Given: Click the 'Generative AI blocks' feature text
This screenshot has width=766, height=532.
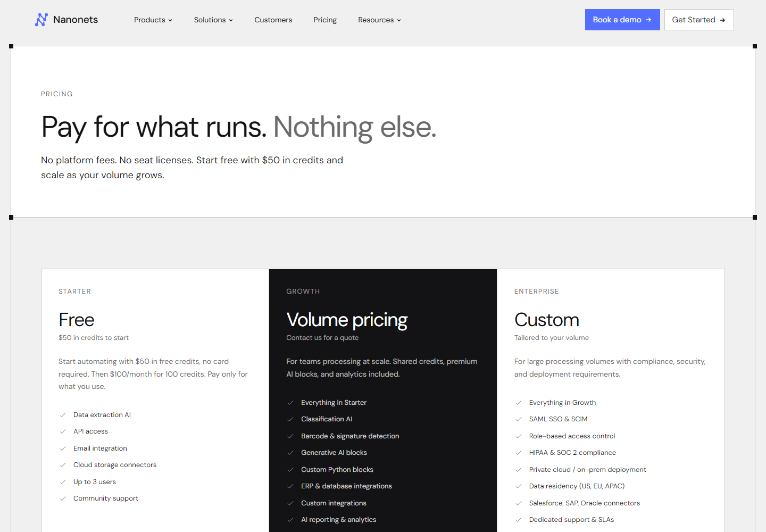Looking at the screenshot, I should [x=334, y=453].
